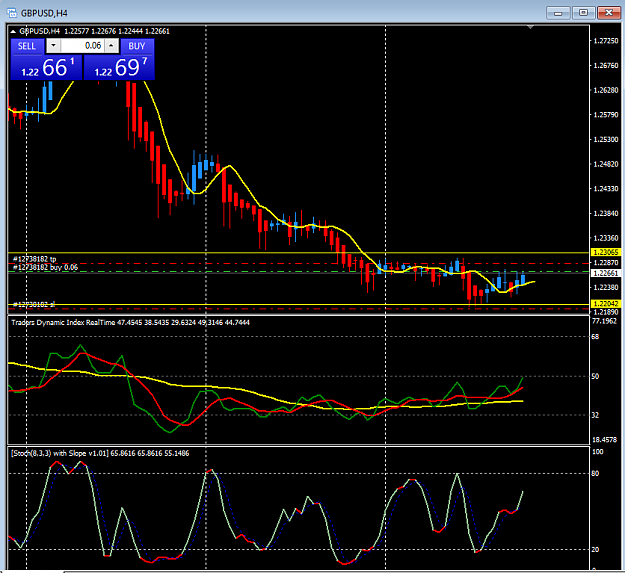Click the 68 level on TDI scale

coord(595,337)
